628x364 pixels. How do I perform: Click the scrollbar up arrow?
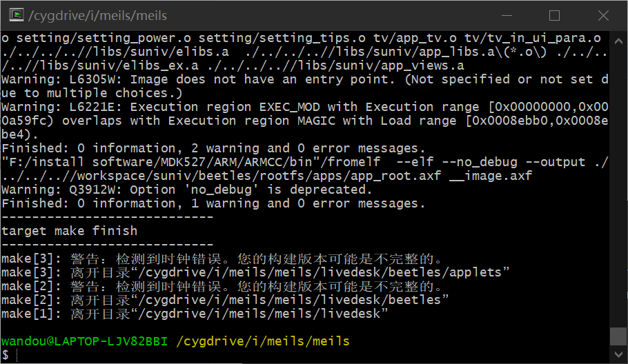point(618,41)
